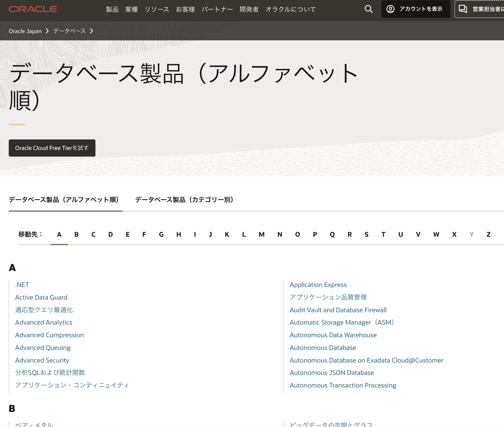
Task: Jump to letter Z in the alphabet navigation
Action: pos(488,234)
